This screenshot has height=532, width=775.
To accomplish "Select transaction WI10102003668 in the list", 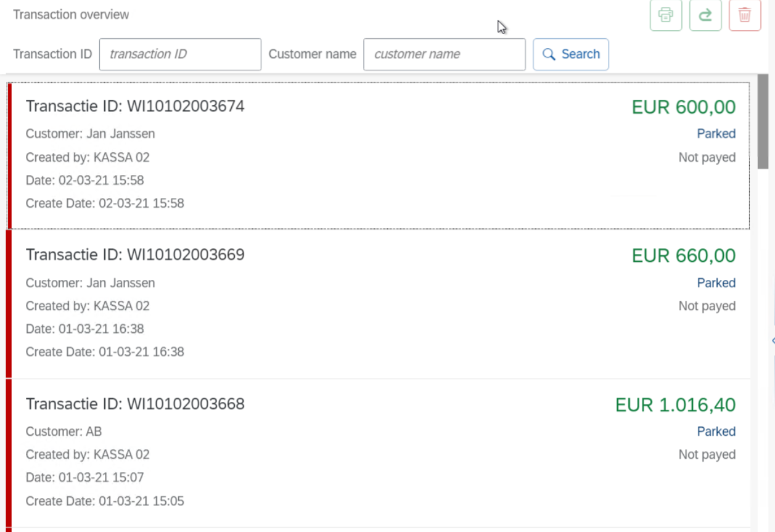I will coord(135,404).
